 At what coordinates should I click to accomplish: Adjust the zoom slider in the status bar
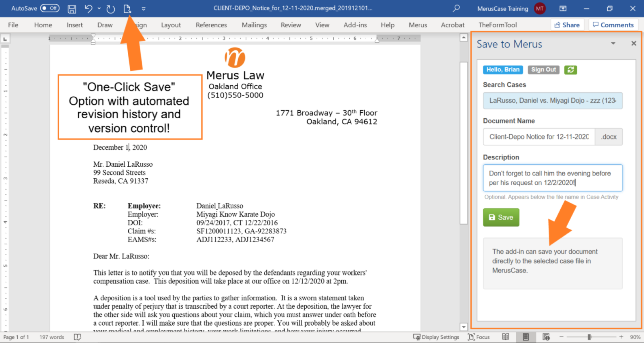[x=589, y=337]
